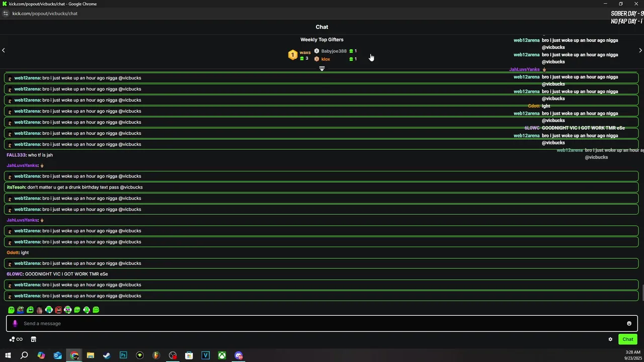Focus the Send a message input

[322, 323]
